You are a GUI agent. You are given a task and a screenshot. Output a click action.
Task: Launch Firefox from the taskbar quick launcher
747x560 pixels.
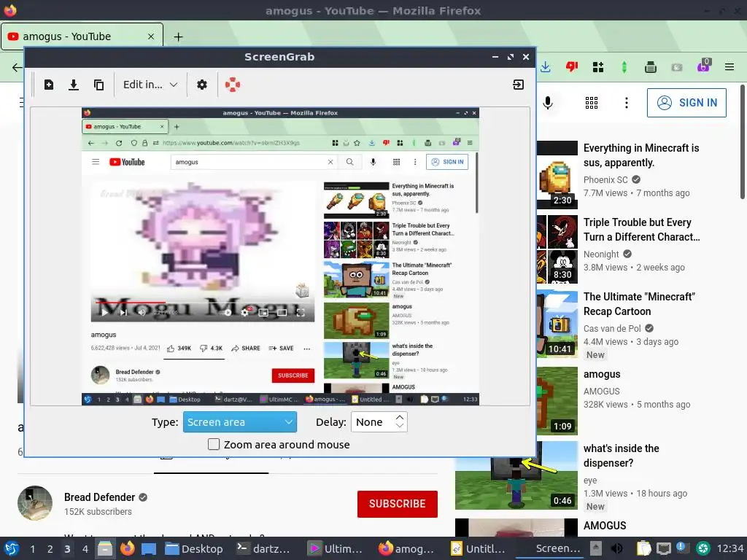(x=127, y=548)
